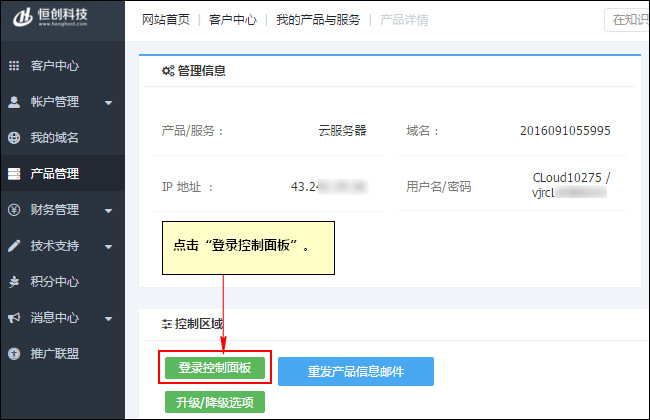This screenshot has width=650, height=420.
Task: Click the 我的域名 globe icon
Action: pyautogui.click(x=14, y=138)
